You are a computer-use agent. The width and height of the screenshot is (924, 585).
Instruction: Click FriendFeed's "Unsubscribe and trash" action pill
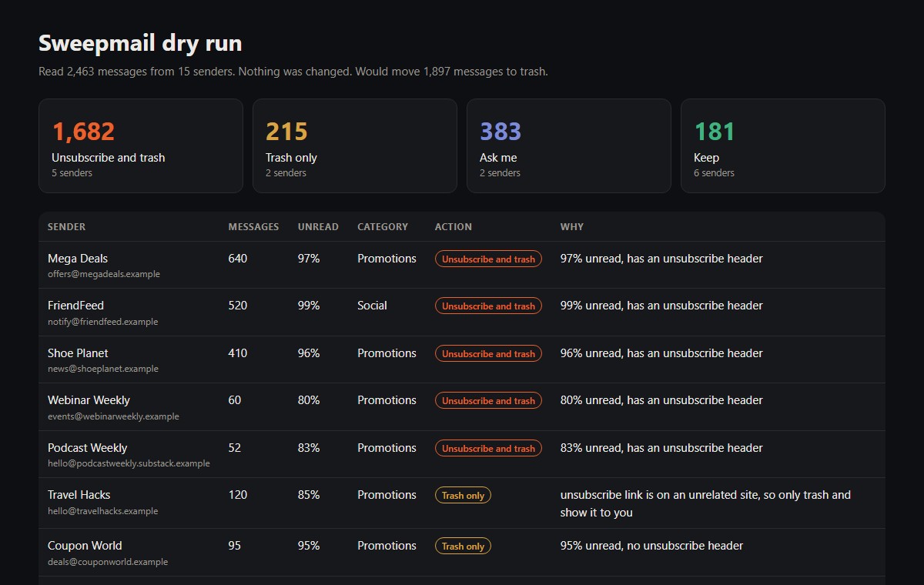tap(488, 306)
